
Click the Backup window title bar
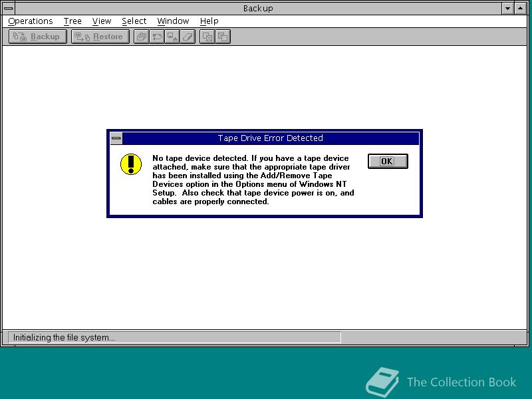tap(258, 8)
